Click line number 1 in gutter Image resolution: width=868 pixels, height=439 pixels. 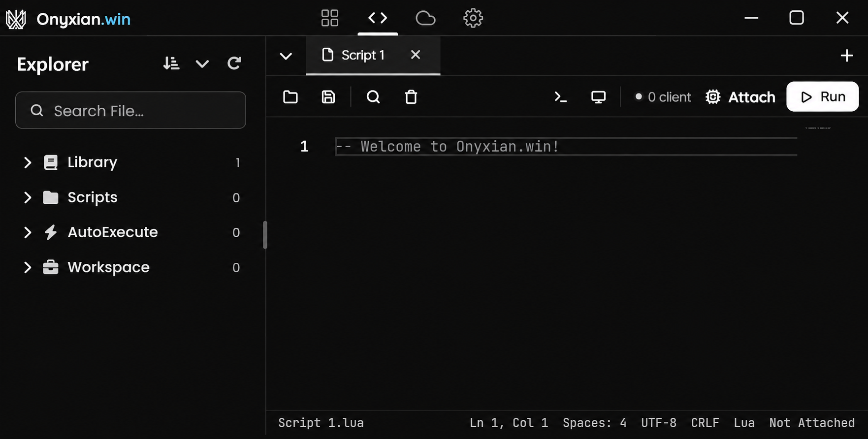click(x=304, y=147)
